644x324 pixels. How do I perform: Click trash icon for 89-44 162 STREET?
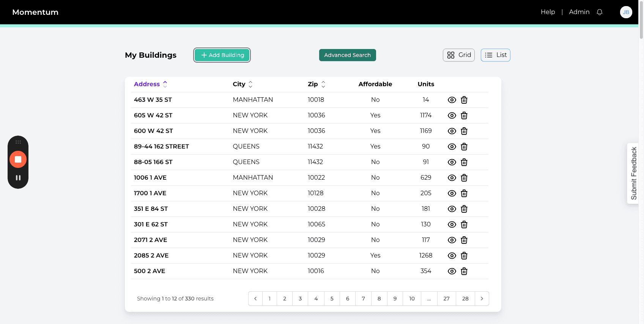coord(464,147)
